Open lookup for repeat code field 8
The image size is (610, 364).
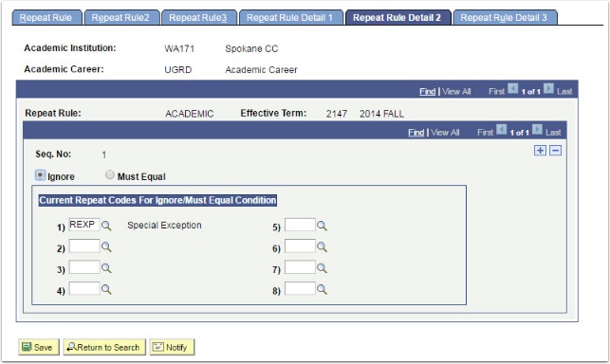click(322, 289)
